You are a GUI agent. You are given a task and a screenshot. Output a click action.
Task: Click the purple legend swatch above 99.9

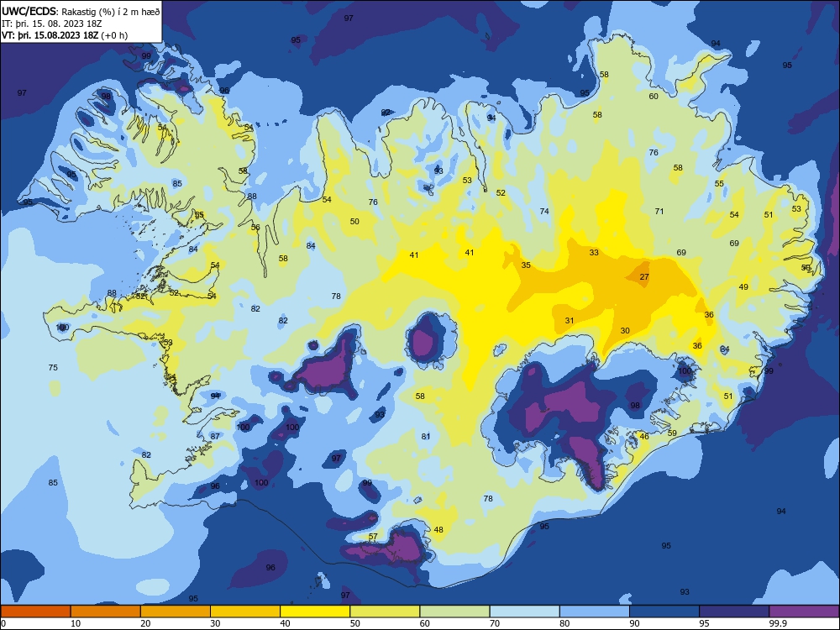pyautogui.click(x=804, y=612)
